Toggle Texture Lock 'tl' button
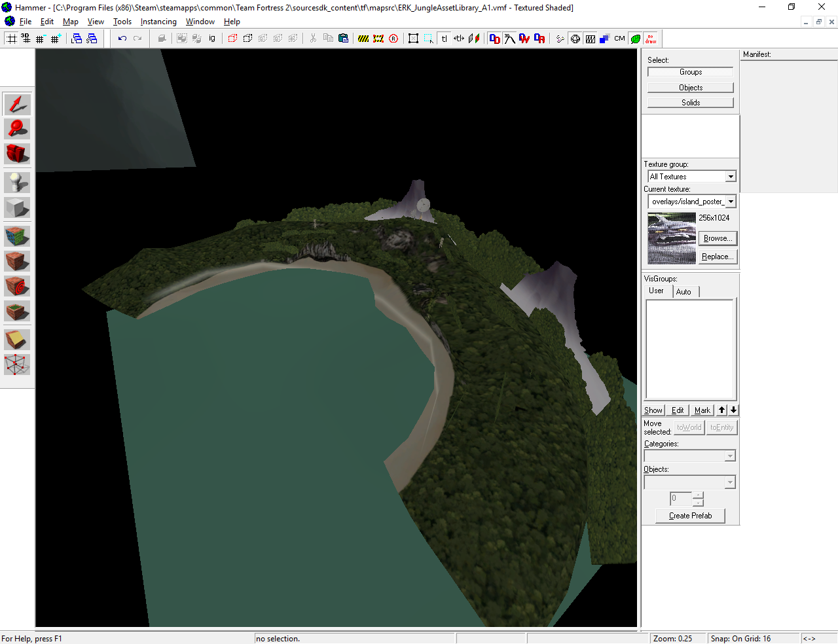 coord(444,39)
